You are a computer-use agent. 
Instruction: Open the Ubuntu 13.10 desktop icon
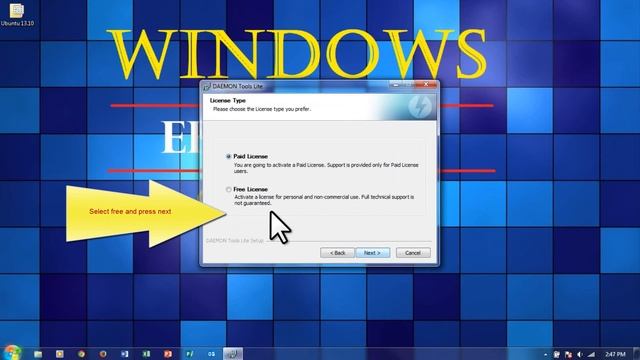(x=17, y=15)
